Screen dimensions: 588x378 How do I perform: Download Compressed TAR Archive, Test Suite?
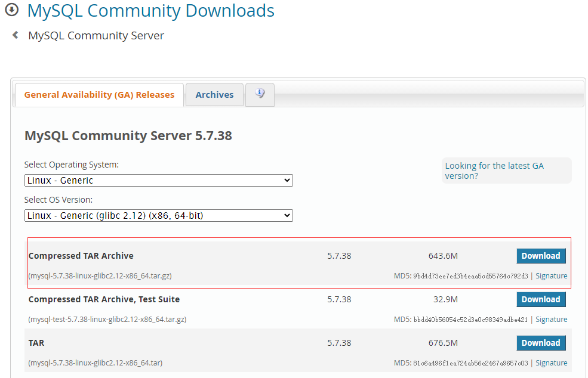(541, 299)
